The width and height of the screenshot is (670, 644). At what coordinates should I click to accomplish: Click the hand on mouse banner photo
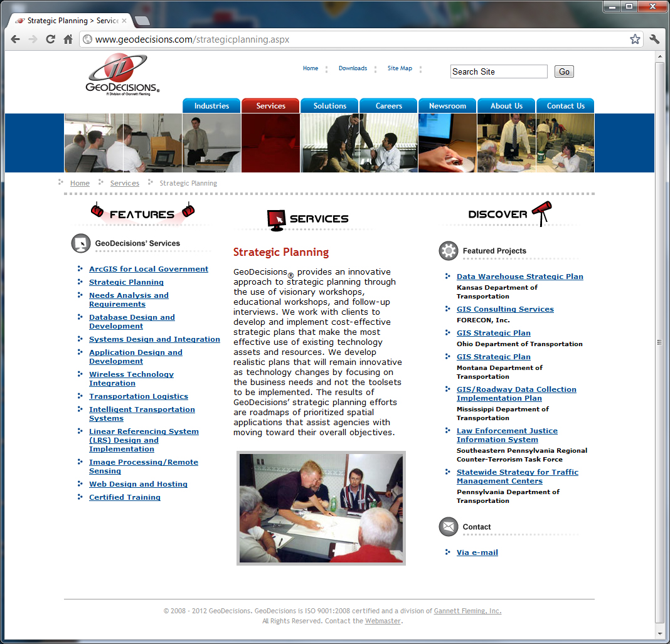[447, 143]
